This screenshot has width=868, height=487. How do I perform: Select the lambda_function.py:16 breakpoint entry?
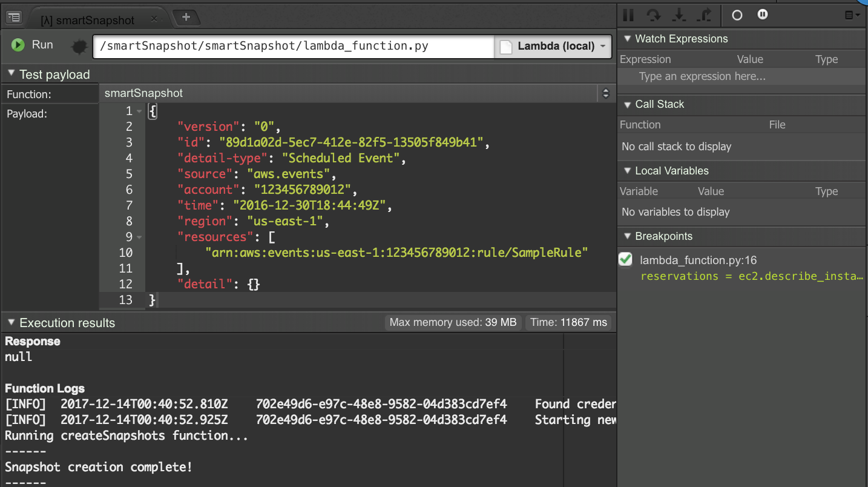[x=699, y=260]
